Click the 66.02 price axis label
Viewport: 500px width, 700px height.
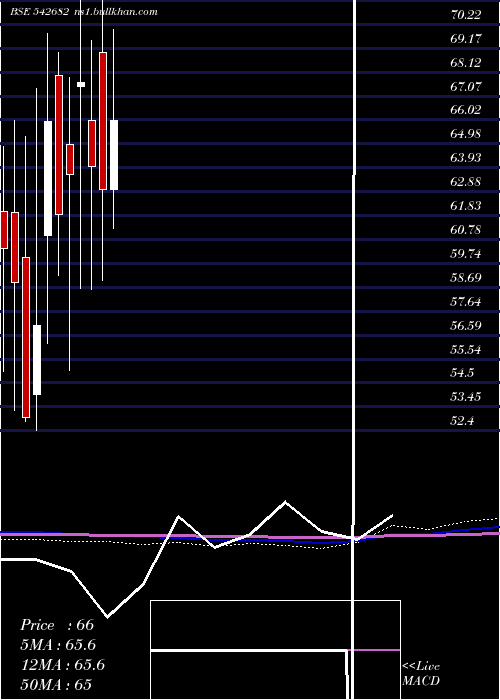pos(466,110)
